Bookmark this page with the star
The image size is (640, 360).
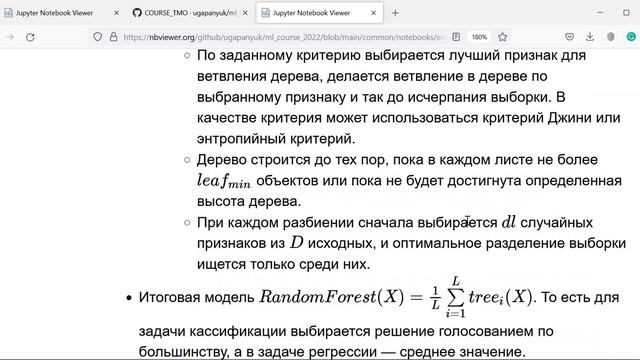click(502, 37)
